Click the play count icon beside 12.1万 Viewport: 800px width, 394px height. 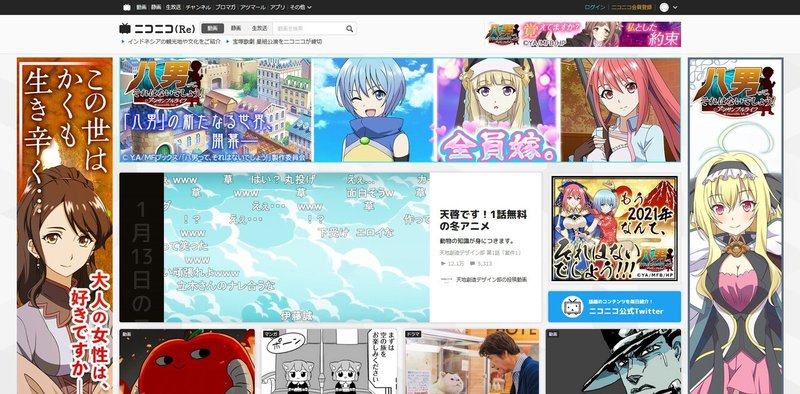click(443, 263)
